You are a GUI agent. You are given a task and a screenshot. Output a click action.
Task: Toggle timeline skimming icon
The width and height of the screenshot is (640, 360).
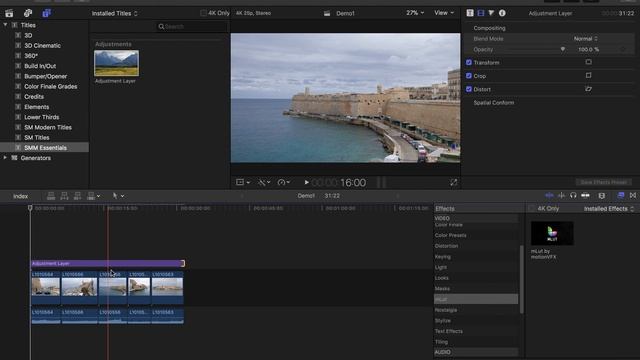coord(549,196)
